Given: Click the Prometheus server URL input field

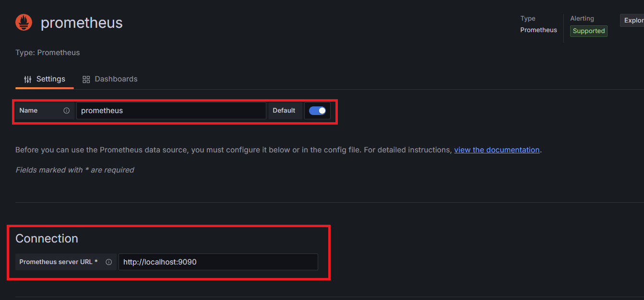Looking at the screenshot, I should click(218, 262).
